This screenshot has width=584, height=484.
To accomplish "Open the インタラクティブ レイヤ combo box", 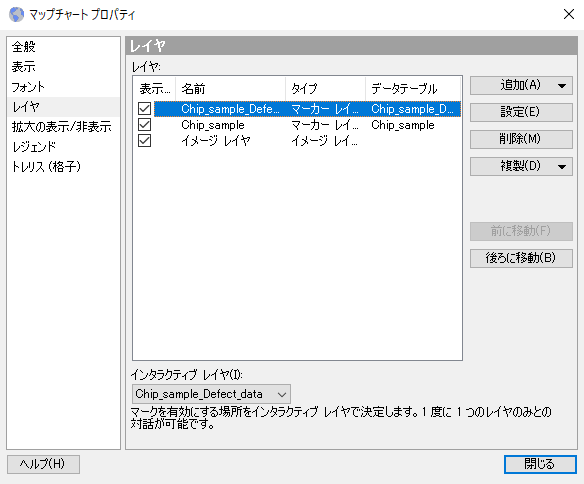I will point(211,394).
